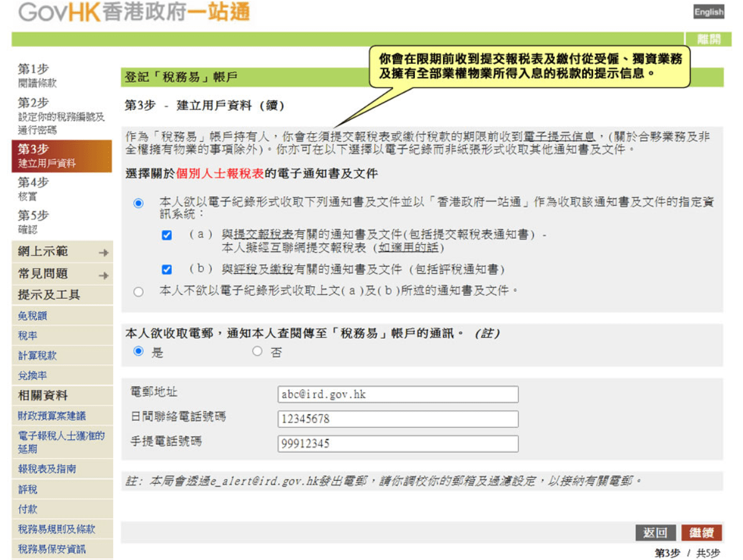This screenshot has height=560, width=743.
Task: Expand the 常見問題 arrow
Action: click(x=104, y=275)
